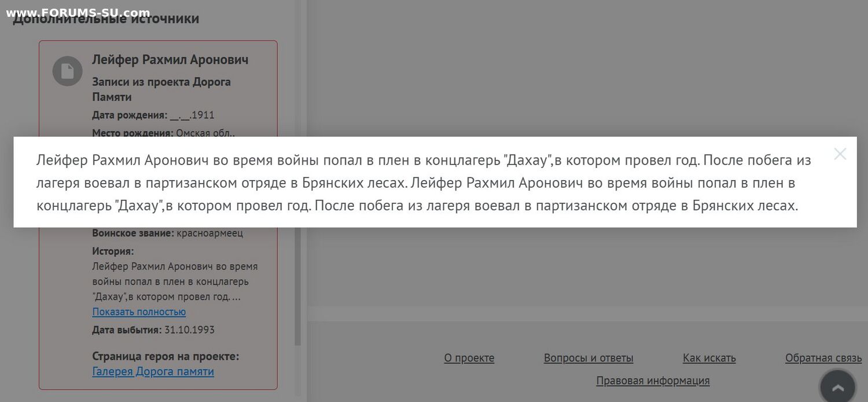The width and height of the screenshot is (868, 402).
Task: Click 'Показать полностью' to expand the history
Action: click(x=139, y=312)
